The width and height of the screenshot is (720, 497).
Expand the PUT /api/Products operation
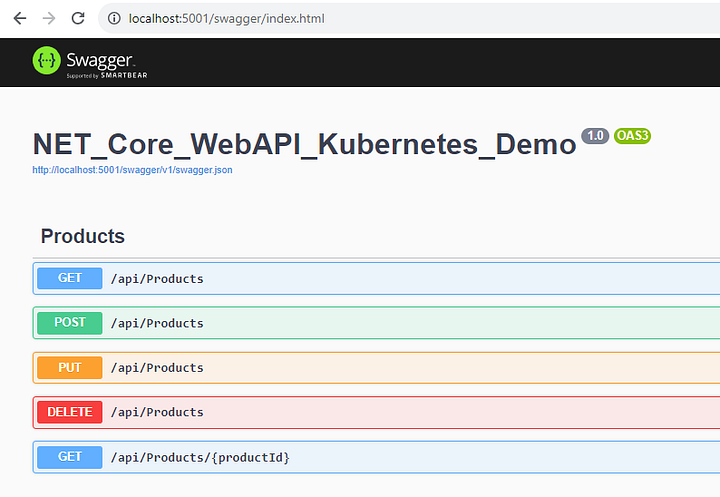pos(376,367)
